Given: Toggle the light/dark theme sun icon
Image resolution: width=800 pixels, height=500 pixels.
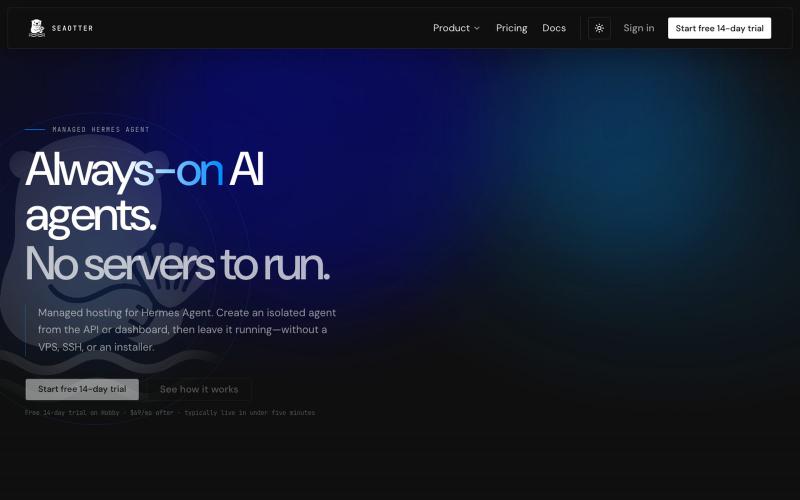Looking at the screenshot, I should 599,28.
